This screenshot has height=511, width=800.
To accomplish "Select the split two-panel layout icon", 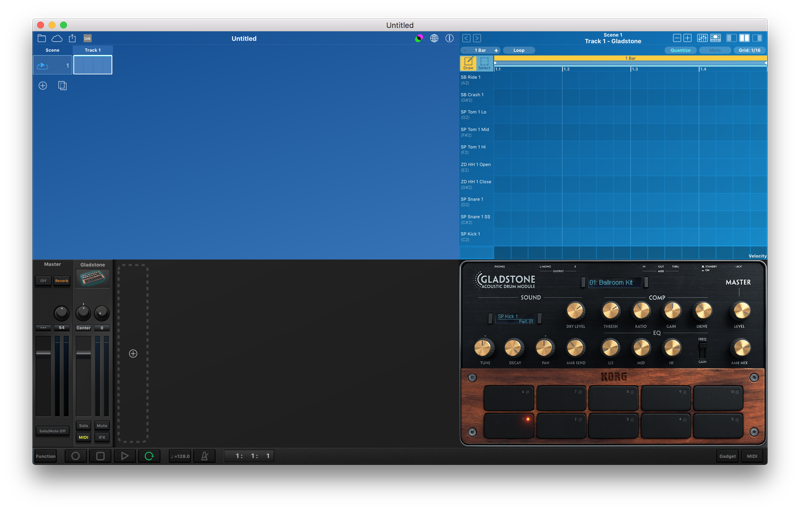I will pos(744,38).
